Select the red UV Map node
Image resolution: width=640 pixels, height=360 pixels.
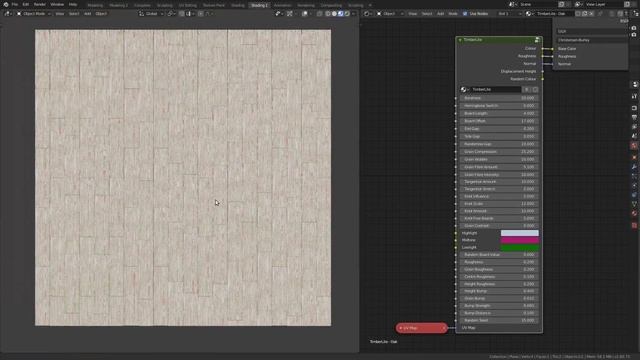pos(421,328)
